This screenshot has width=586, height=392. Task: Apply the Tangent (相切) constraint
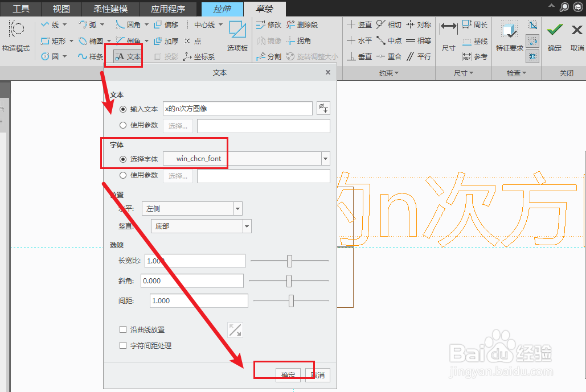[x=388, y=24]
